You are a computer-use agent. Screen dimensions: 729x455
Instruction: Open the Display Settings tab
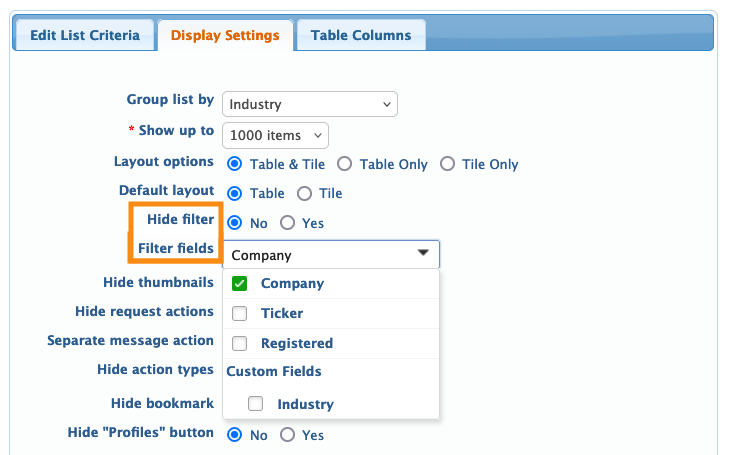pos(225,35)
